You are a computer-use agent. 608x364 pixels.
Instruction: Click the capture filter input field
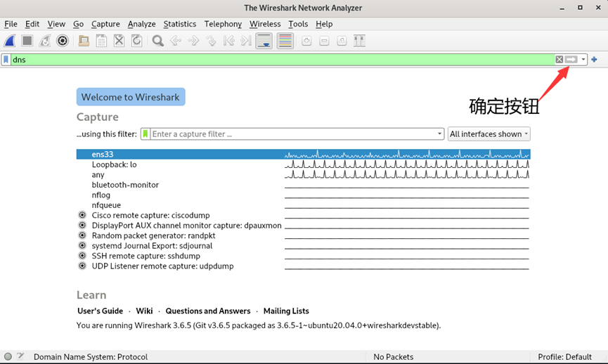(x=293, y=134)
